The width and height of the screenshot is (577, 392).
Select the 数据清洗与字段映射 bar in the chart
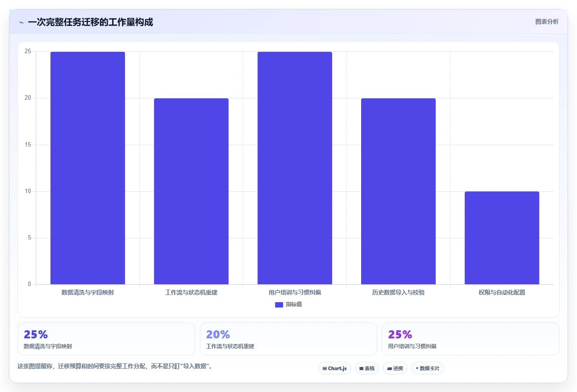pos(88,168)
